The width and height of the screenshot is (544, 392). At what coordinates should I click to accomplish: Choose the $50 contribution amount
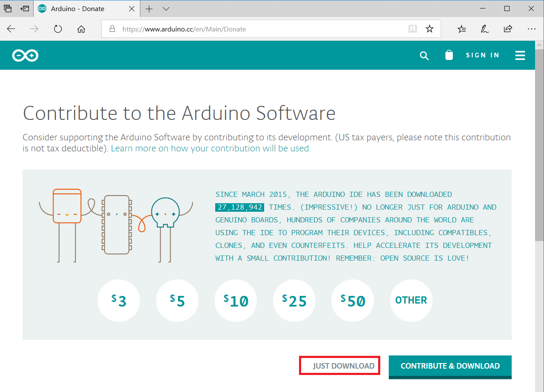[353, 301]
